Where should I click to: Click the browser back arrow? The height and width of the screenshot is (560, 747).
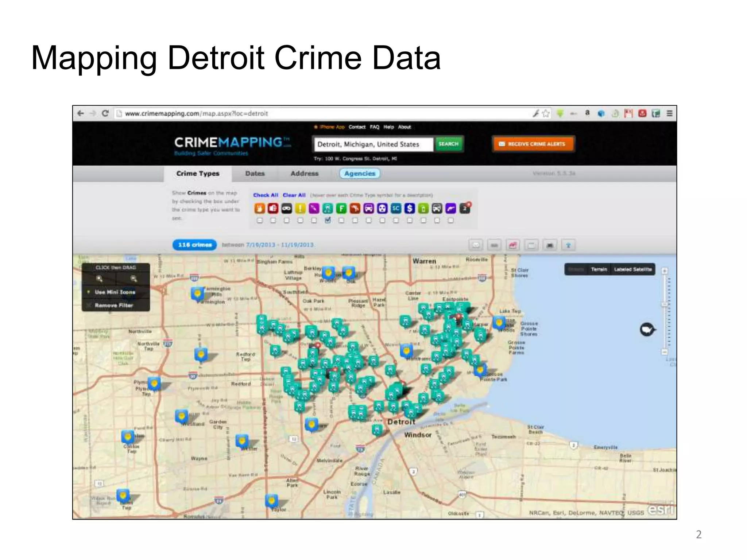(x=81, y=113)
